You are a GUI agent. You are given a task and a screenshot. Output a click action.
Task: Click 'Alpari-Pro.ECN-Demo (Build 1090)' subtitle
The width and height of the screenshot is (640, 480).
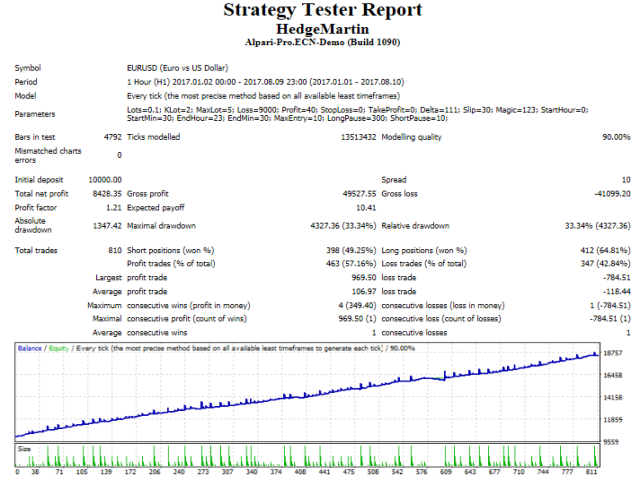coord(322,42)
